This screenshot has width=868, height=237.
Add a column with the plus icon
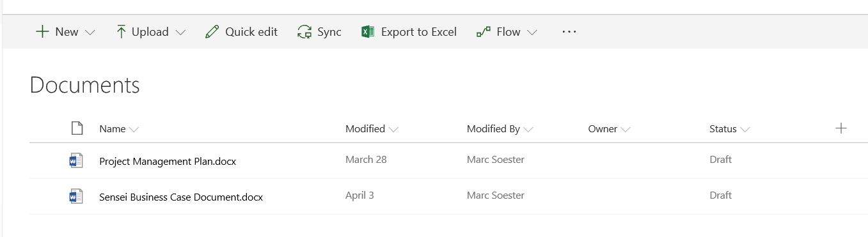[841, 128]
